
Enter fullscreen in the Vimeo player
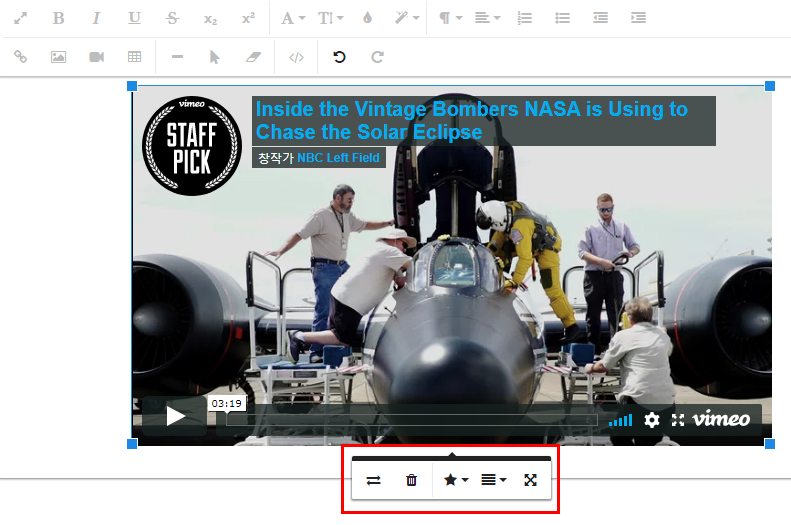coord(678,420)
